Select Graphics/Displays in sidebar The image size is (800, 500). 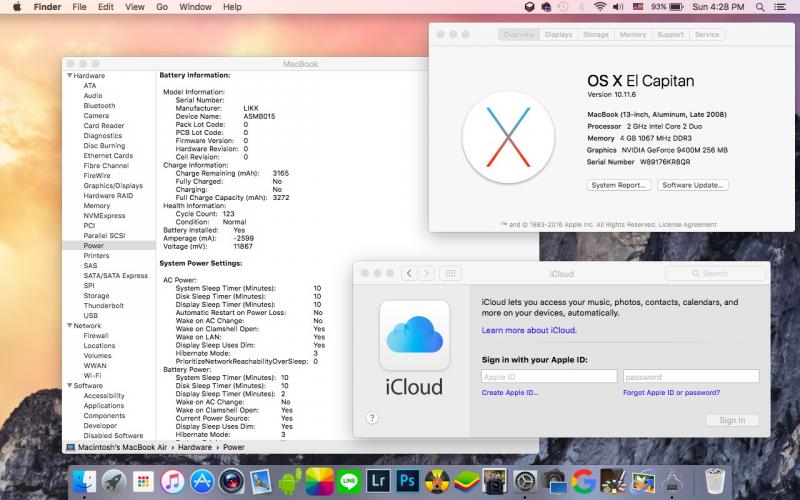click(x=113, y=186)
